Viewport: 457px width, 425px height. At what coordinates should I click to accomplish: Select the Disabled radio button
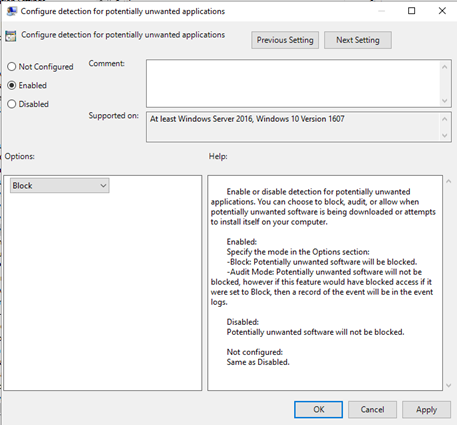[12, 104]
